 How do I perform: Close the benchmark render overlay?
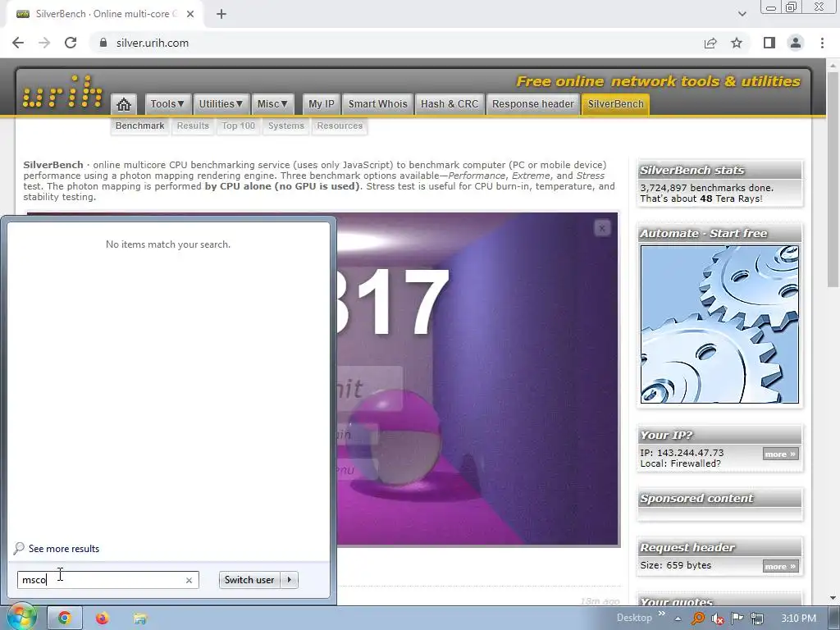[x=601, y=228]
